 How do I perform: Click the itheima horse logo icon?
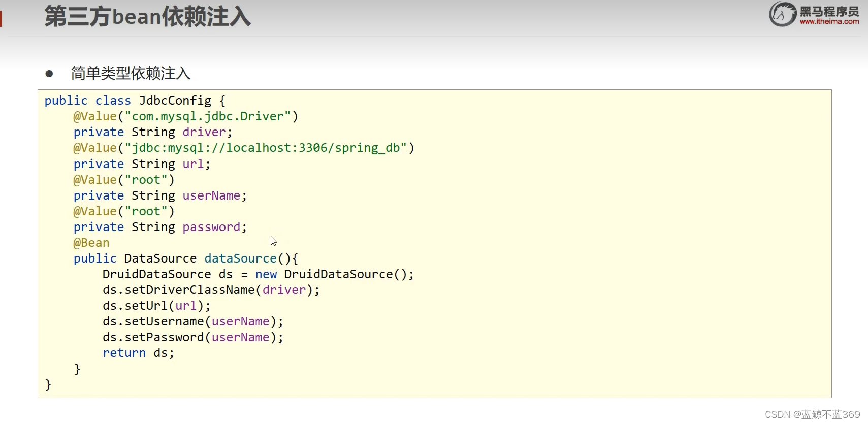pyautogui.click(x=783, y=14)
